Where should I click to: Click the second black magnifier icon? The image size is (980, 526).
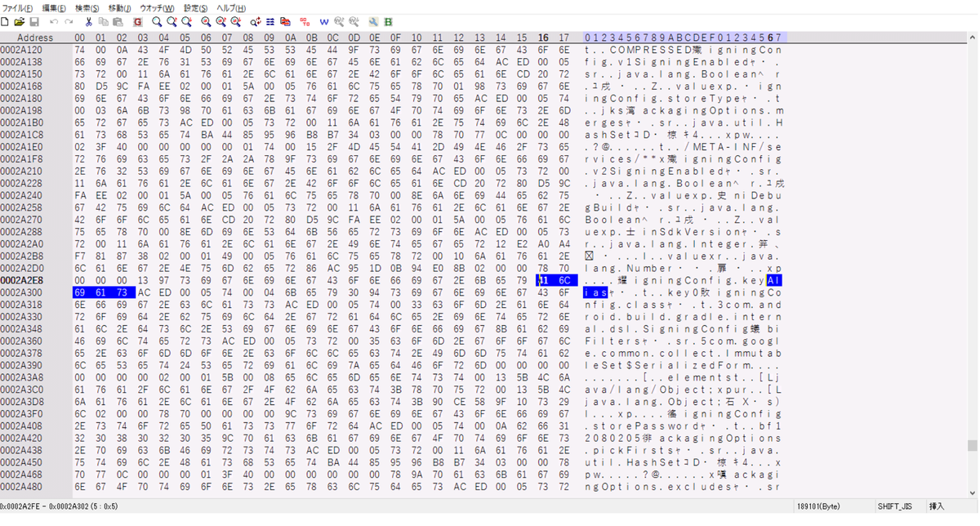click(171, 22)
